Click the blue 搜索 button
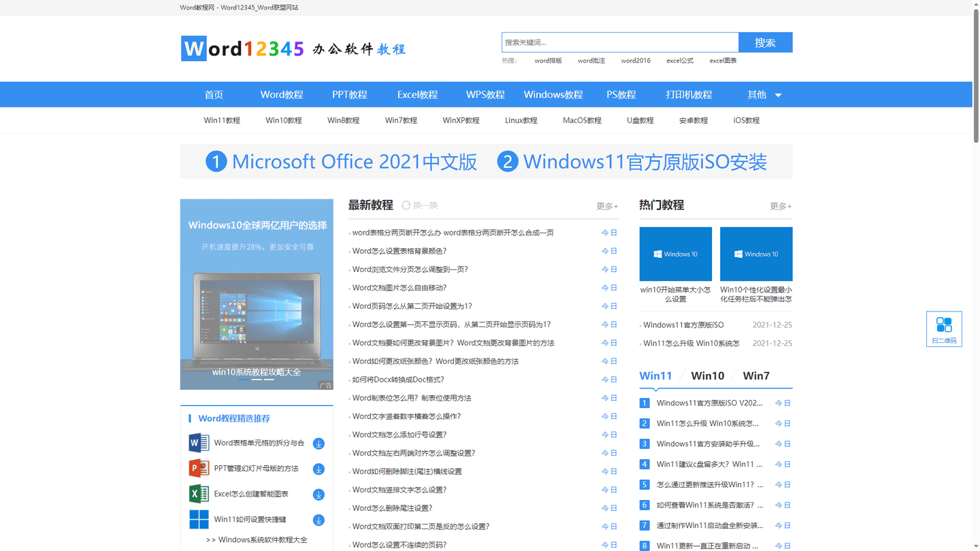The height and width of the screenshot is (551, 980). point(766,42)
